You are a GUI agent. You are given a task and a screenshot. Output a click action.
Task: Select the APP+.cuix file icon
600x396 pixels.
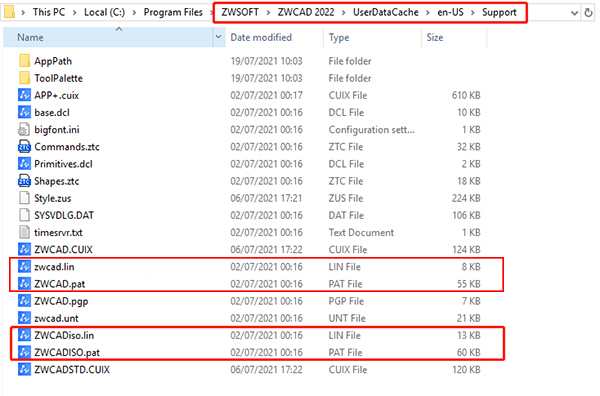coord(24,95)
